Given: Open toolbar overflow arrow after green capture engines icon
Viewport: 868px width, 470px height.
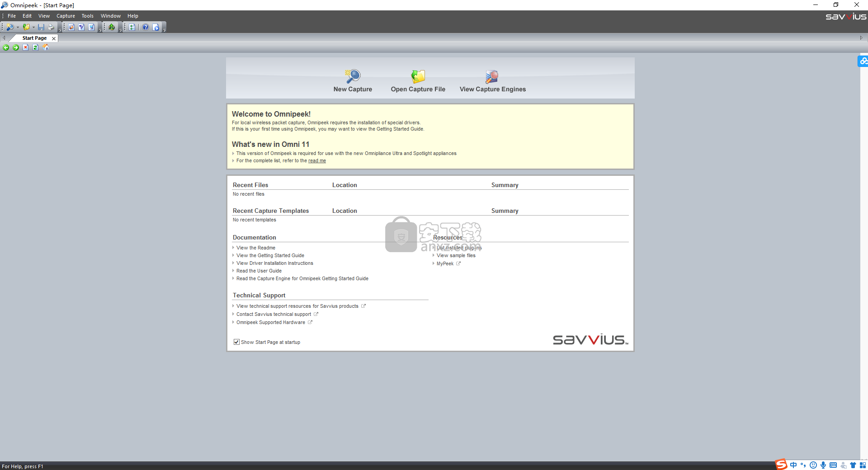Looking at the screenshot, I should coord(120,29).
